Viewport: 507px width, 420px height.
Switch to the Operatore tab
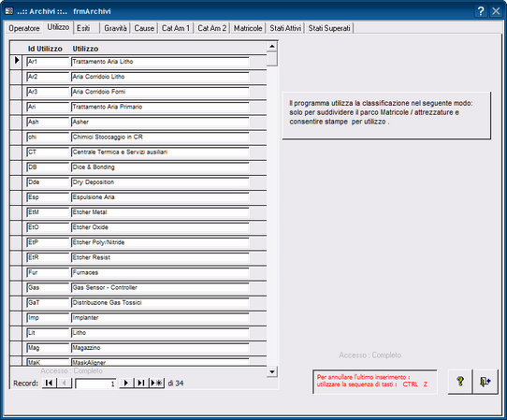(24, 28)
